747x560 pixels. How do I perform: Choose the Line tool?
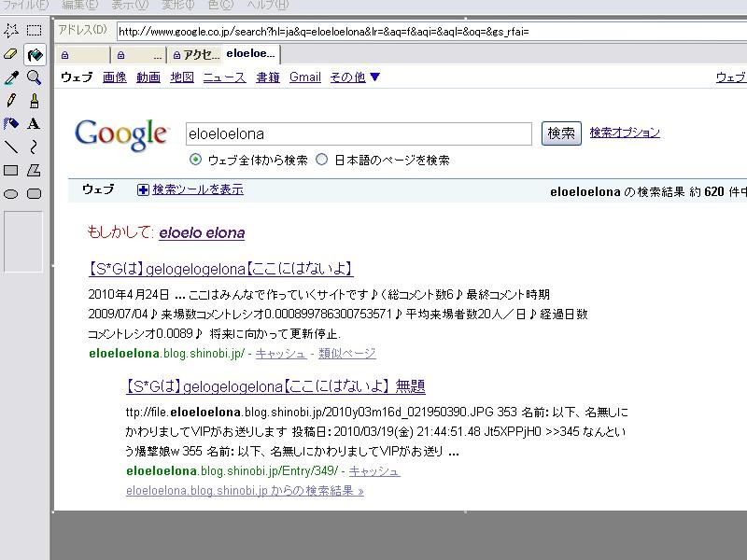[11, 147]
